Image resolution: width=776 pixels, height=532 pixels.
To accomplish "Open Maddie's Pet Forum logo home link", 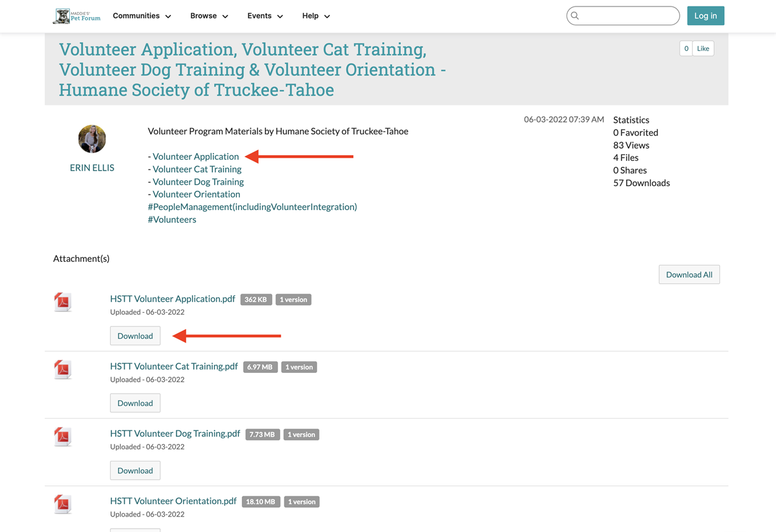I will coord(77,16).
